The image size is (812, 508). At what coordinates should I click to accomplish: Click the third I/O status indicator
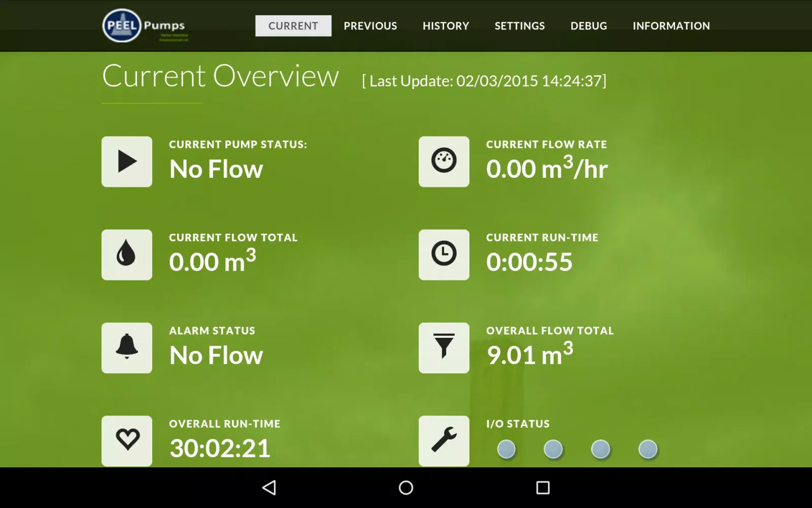point(600,449)
